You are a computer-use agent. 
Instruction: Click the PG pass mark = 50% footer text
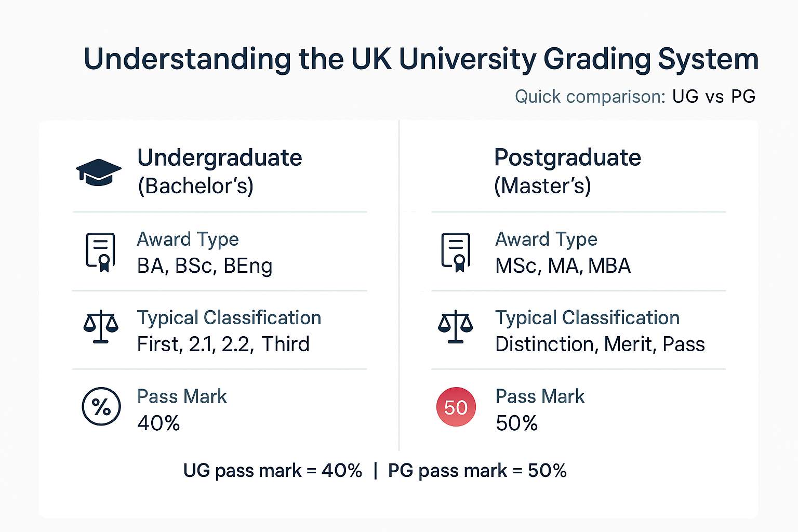pyautogui.click(x=477, y=471)
